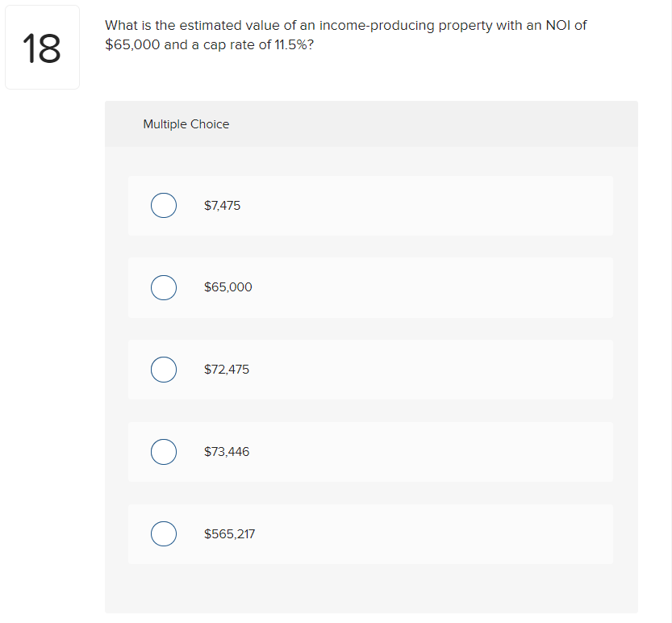Select the radio button for $72,475
The width and height of the screenshot is (672, 623).
tap(164, 370)
